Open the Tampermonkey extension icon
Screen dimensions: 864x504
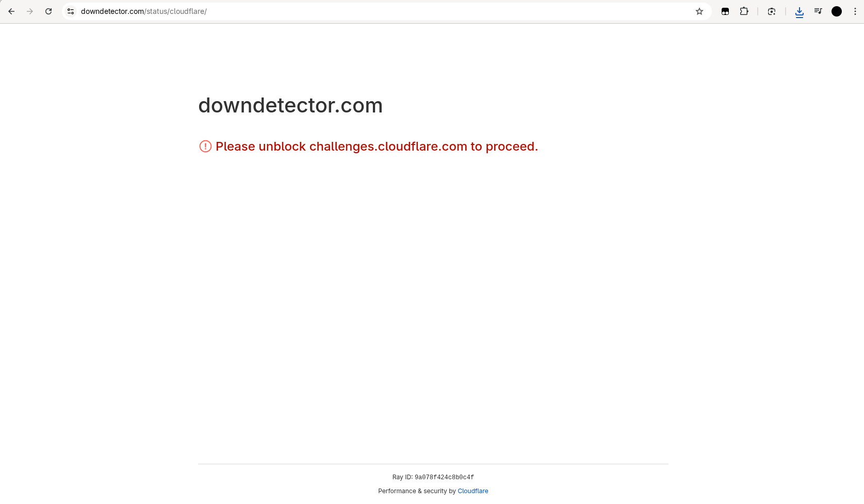pyautogui.click(x=725, y=11)
